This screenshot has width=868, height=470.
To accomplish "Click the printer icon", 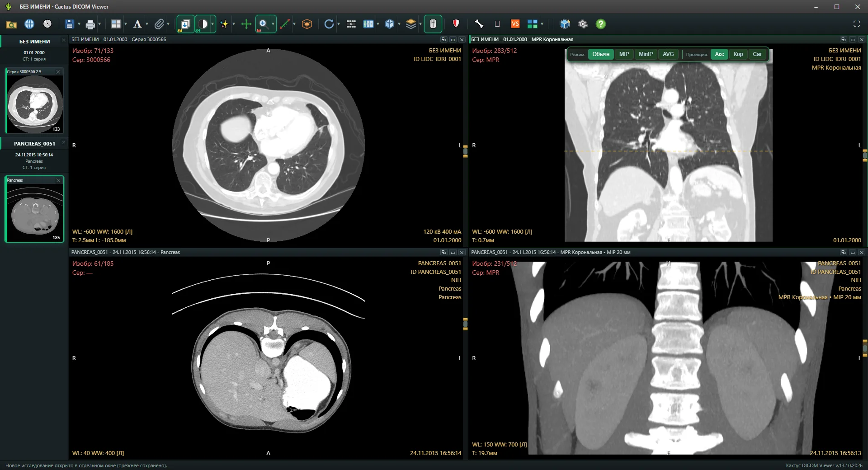I will (90, 24).
